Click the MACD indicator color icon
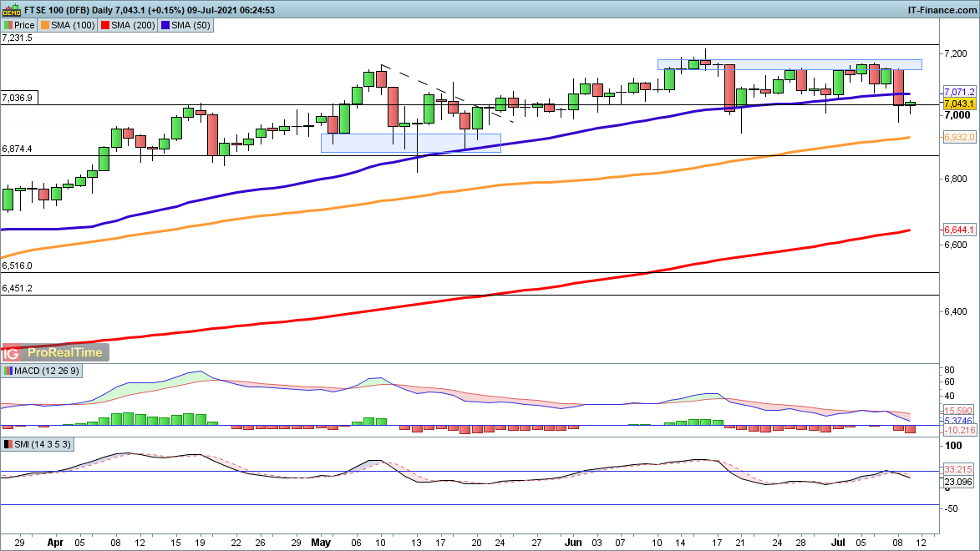 click(8, 371)
